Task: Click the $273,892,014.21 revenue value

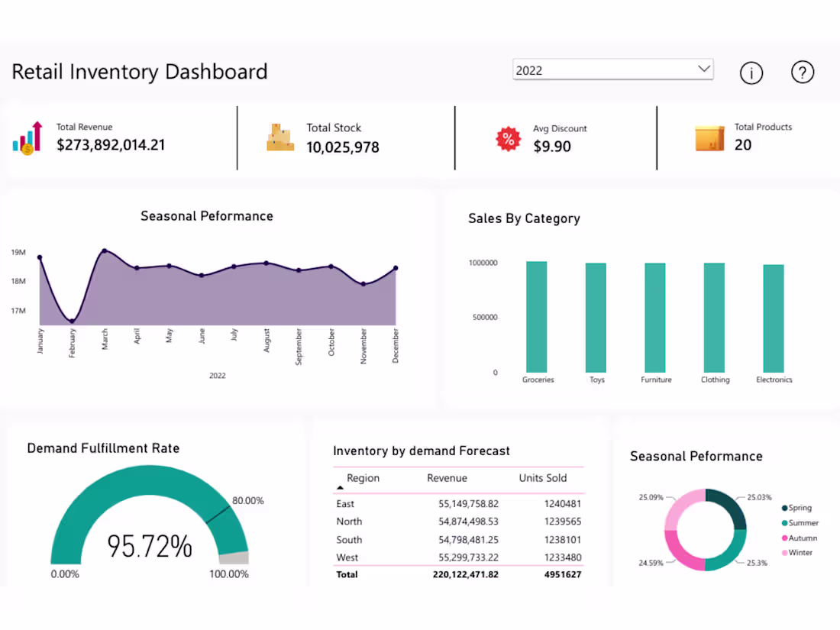Action: click(111, 144)
